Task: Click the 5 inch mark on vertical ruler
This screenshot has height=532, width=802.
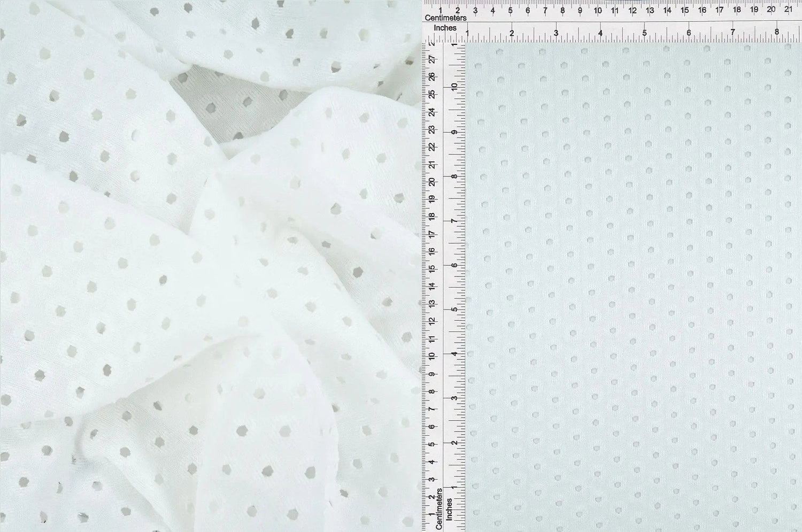Action: 454,309
